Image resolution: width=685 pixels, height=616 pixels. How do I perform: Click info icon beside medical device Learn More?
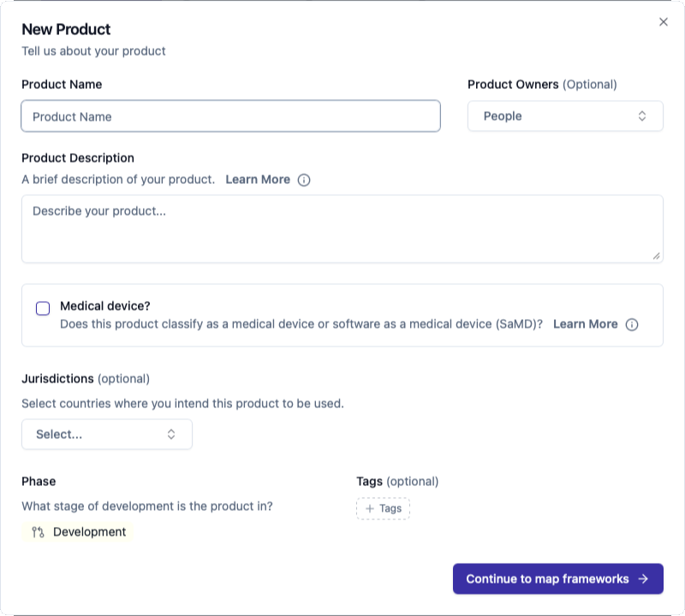(632, 324)
